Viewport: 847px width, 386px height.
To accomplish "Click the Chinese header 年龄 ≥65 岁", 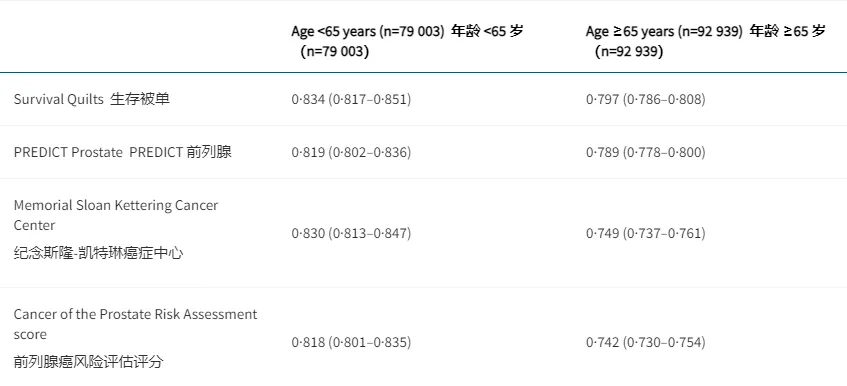I will click(x=788, y=31).
